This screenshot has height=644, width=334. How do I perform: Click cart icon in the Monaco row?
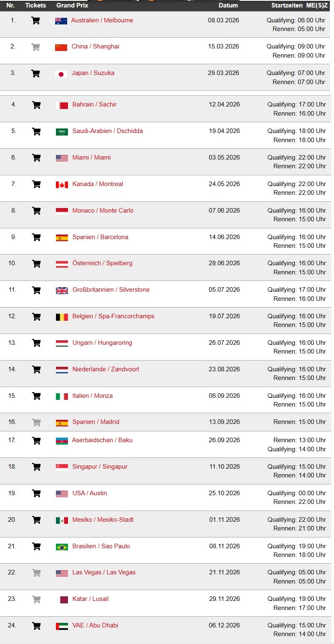pos(36,211)
